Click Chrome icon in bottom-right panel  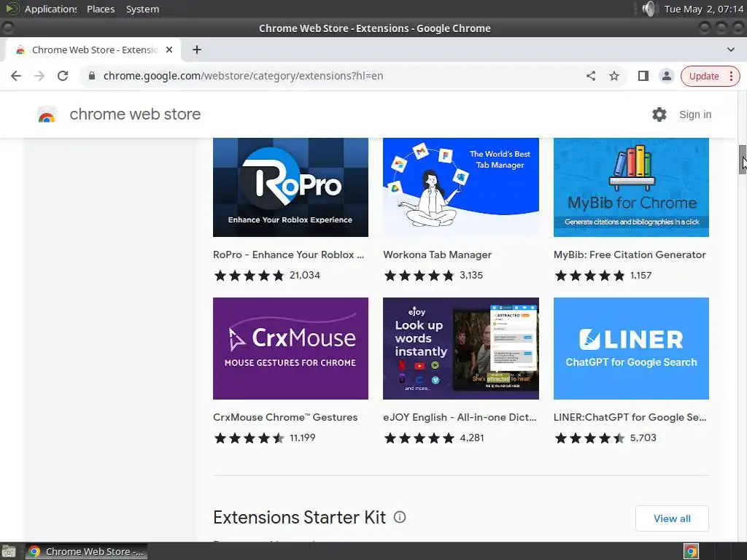(x=692, y=551)
